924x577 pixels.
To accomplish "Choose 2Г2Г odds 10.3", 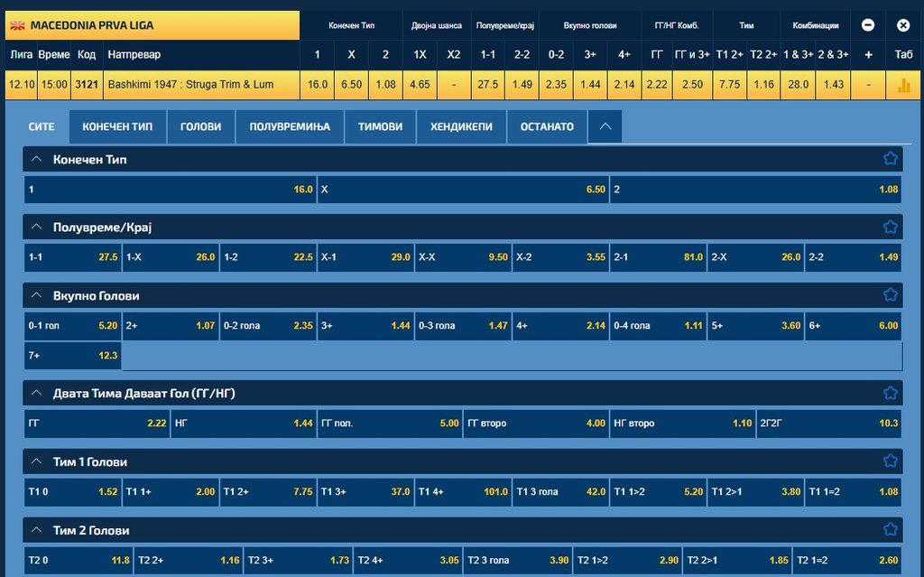I will pos(829,423).
